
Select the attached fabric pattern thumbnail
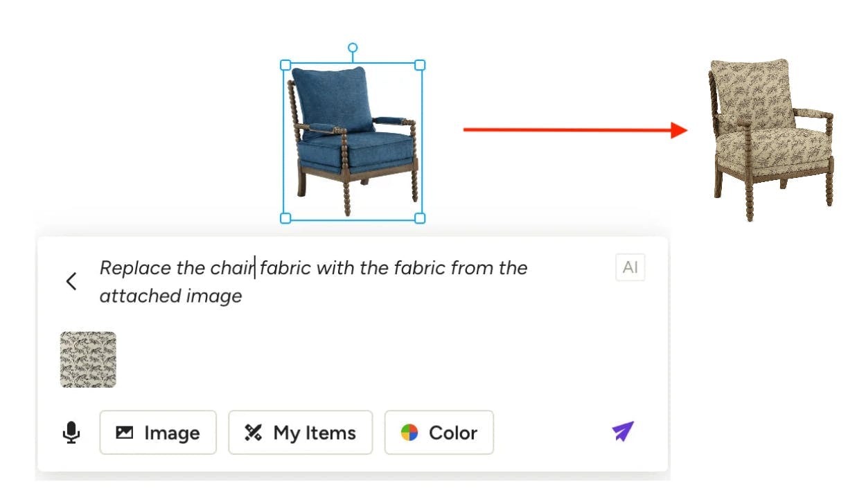click(x=88, y=359)
